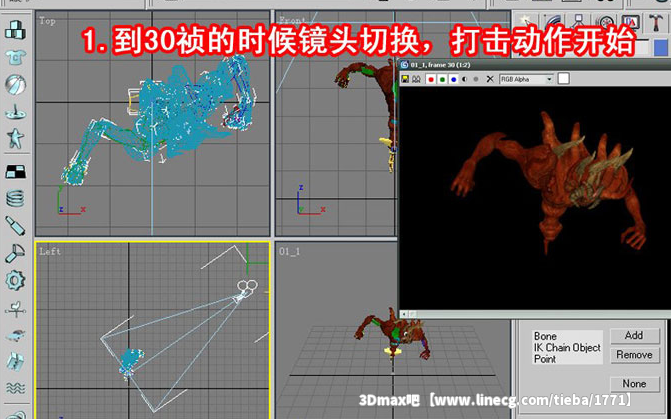Click the white color swatch in render window
The width and height of the screenshot is (671, 419).
tap(564, 79)
